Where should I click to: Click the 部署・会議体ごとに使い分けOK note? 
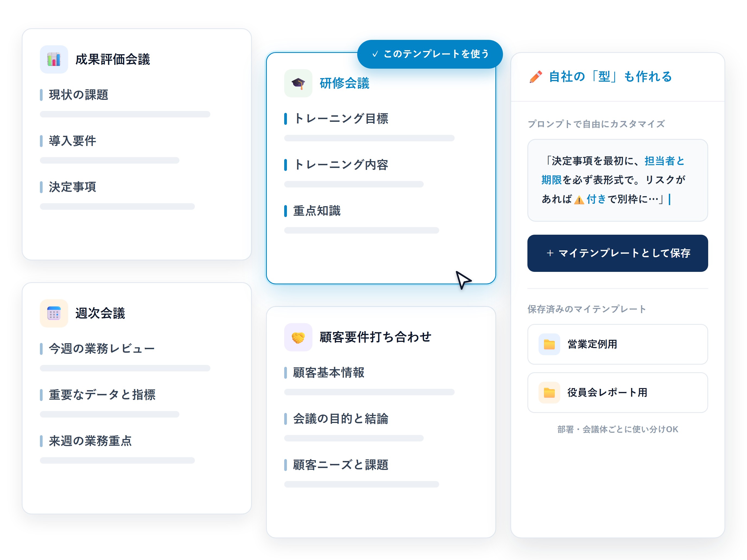[x=617, y=429]
